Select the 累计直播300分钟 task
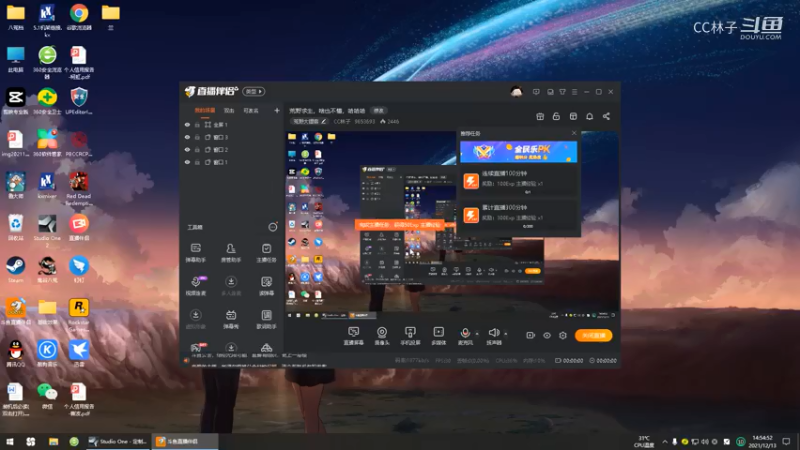This screenshot has width=800, height=450. (x=518, y=215)
